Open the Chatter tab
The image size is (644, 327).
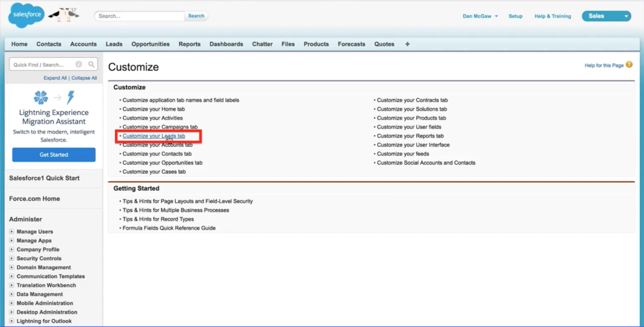[x=262, y=44]
